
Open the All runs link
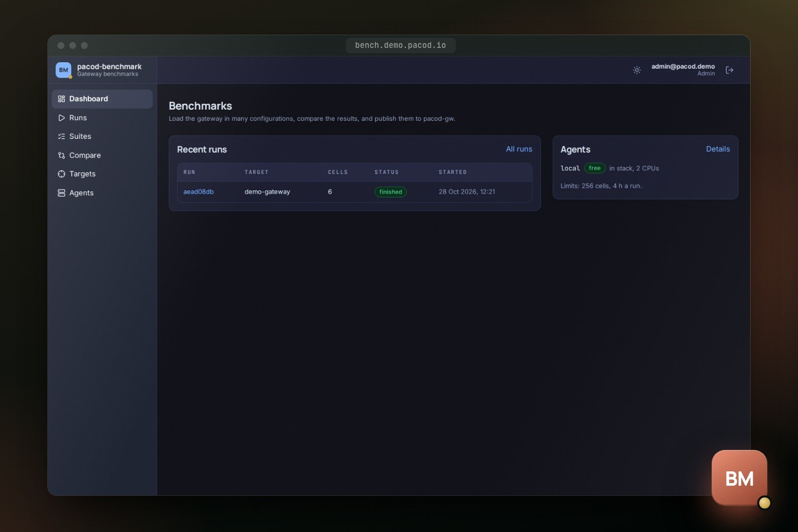click(x=519, y=149)
